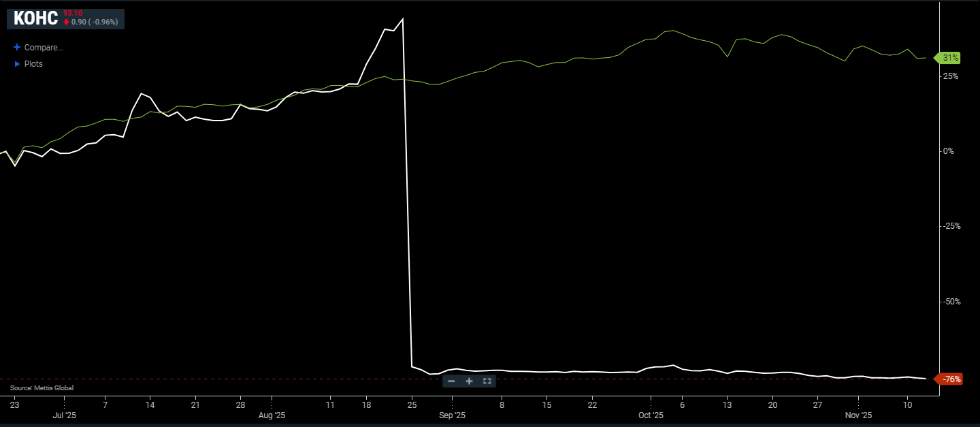Click the 93.10 last price value

[72, 13]
